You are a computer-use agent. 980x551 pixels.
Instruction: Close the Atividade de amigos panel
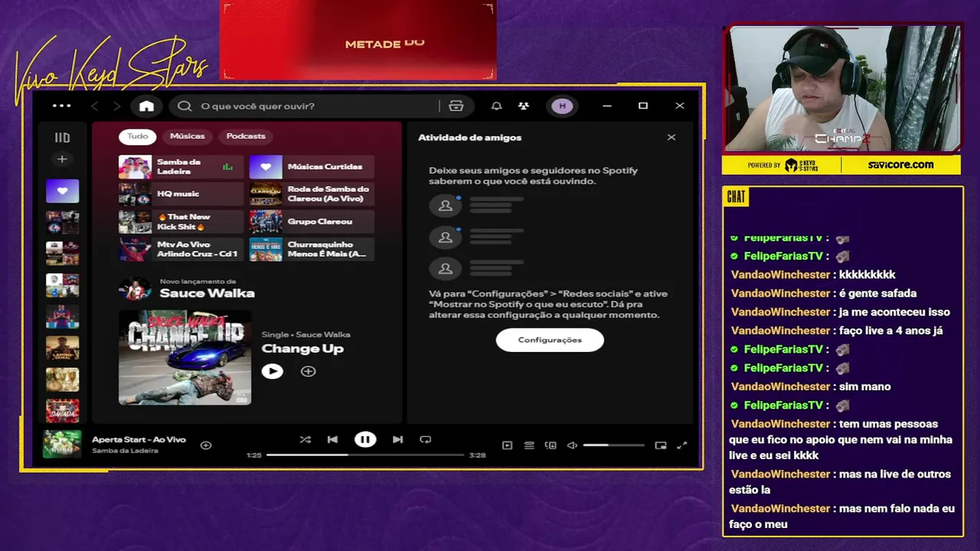671,137
